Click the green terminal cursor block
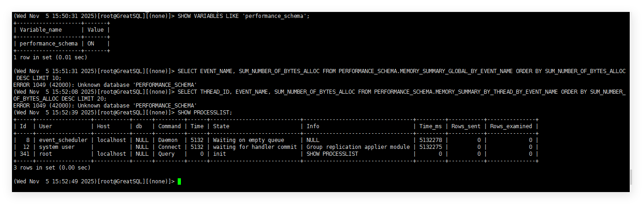 179,181
